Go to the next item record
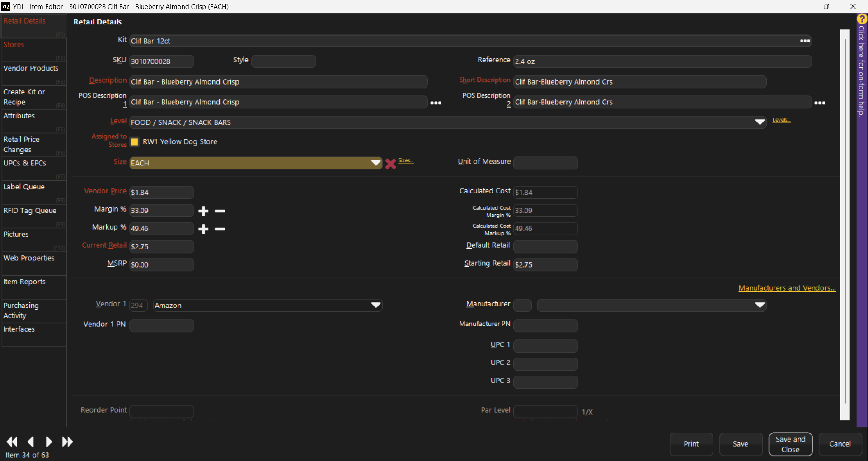868x461 pixels. (x=49, y=442)
